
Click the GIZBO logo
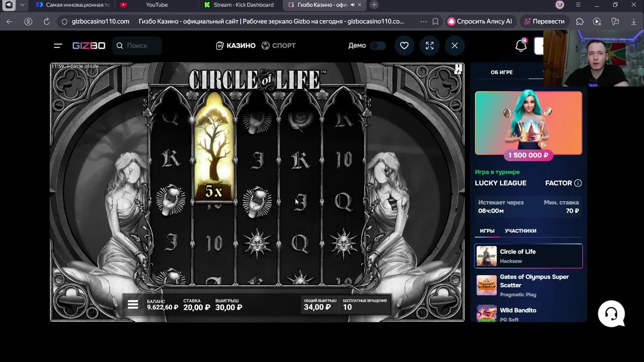tap(89, 45)
